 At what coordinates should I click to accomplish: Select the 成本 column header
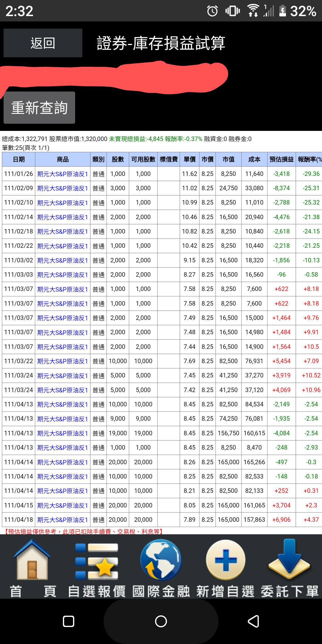(x=254, y=160)
